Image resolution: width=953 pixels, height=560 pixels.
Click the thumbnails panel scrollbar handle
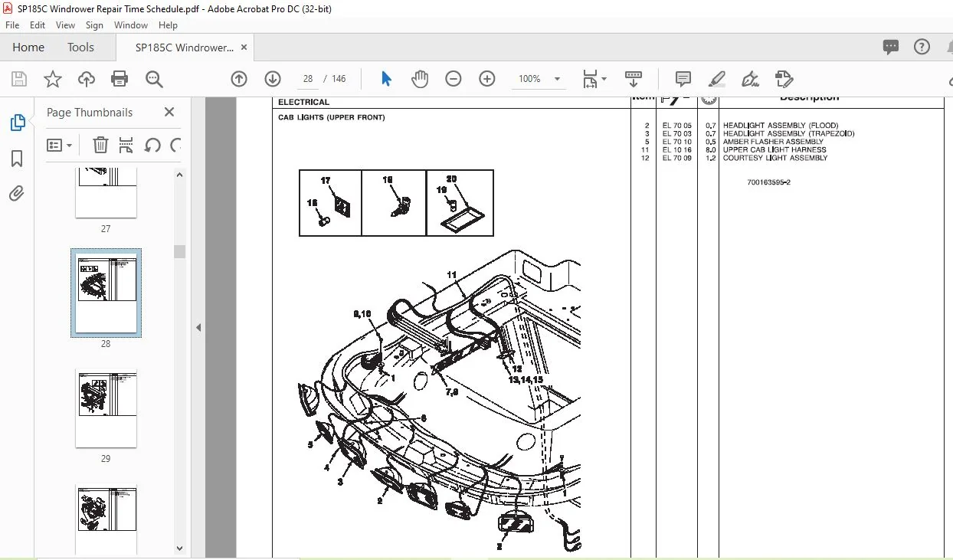pos(179,251)
